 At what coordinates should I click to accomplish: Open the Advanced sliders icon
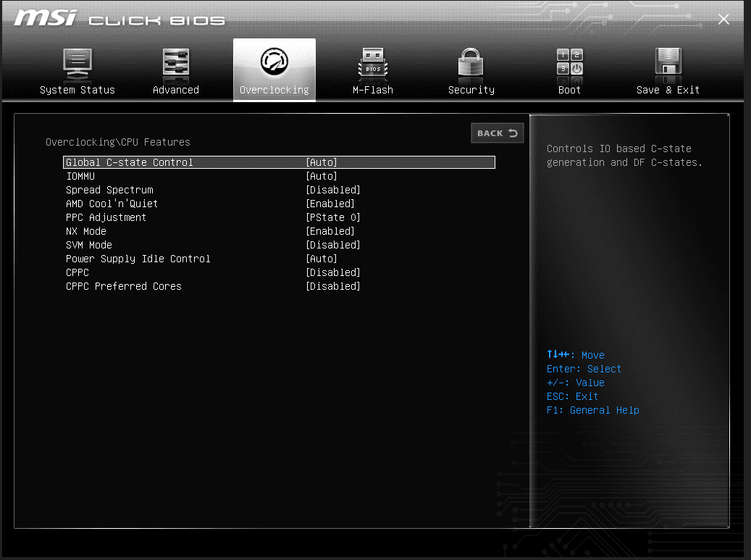176,63
